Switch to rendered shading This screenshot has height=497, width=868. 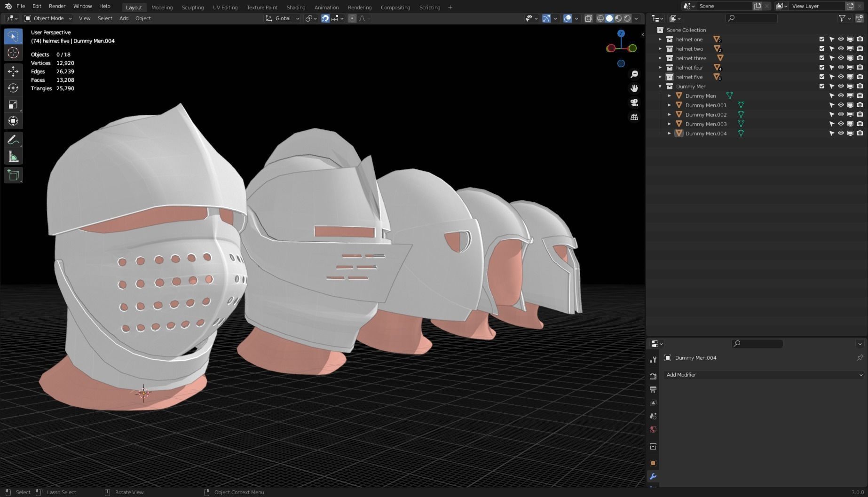(x=627, y=18)
